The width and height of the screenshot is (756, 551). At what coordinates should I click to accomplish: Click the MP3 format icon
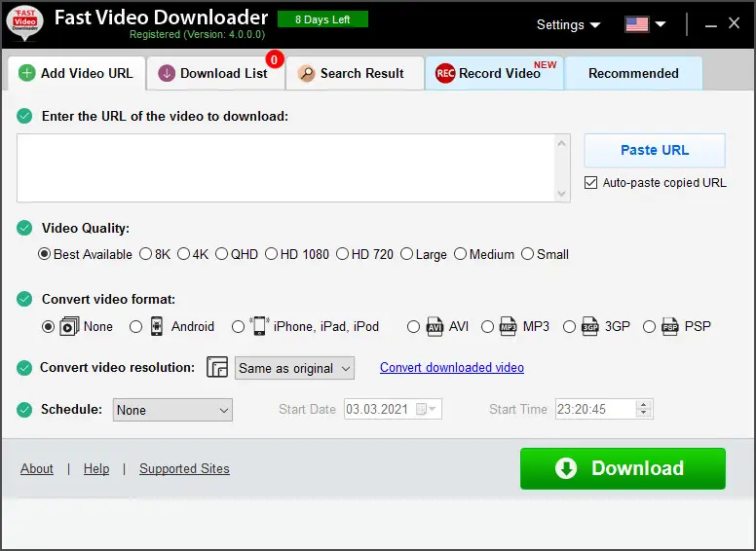coord(509,327)
